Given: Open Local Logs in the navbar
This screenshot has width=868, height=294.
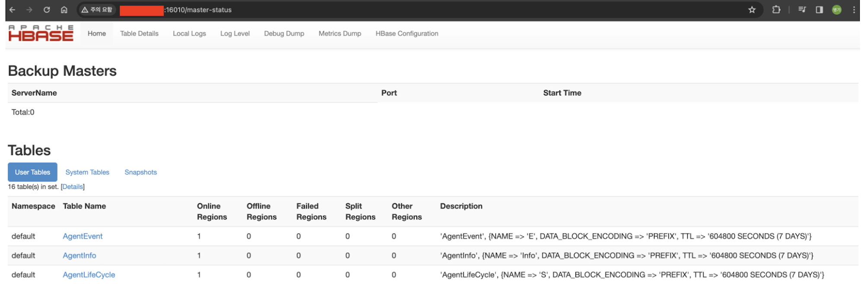Looking at the screenshot, I should 189,33.
